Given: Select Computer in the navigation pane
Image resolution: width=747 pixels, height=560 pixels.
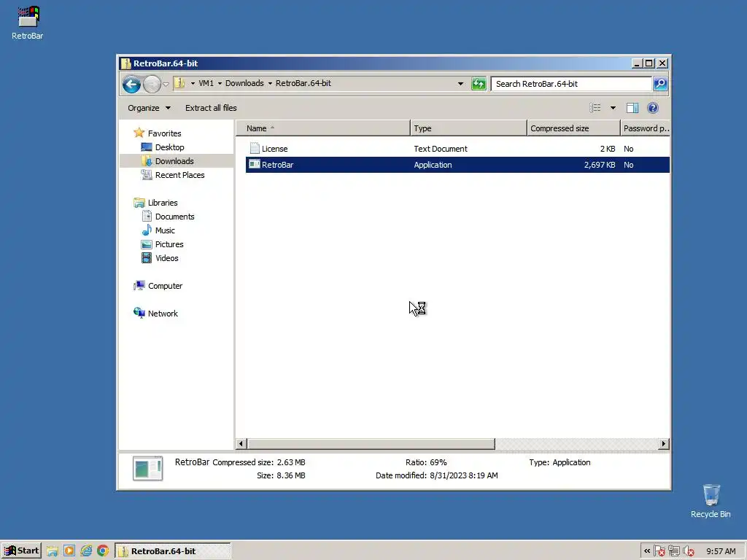Looking at the screenshot, I should pos(165,286).
